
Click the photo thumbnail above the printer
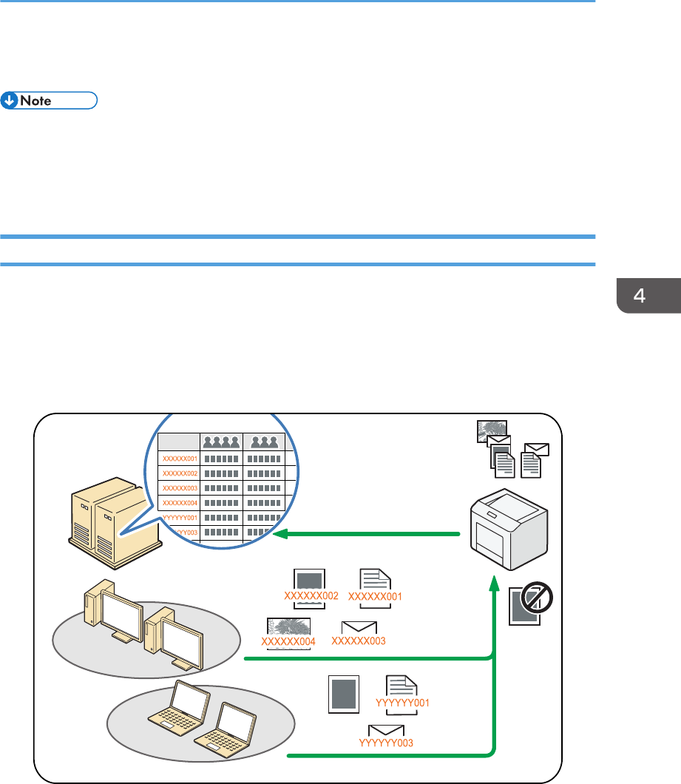[492, 431]
